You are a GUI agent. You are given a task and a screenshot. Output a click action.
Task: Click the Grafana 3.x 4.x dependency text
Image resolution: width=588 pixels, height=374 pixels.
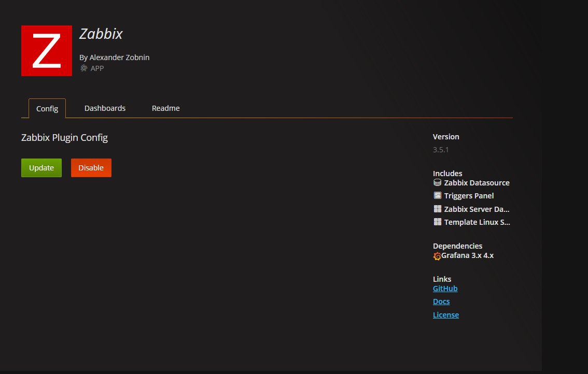[x=467, y=255]
